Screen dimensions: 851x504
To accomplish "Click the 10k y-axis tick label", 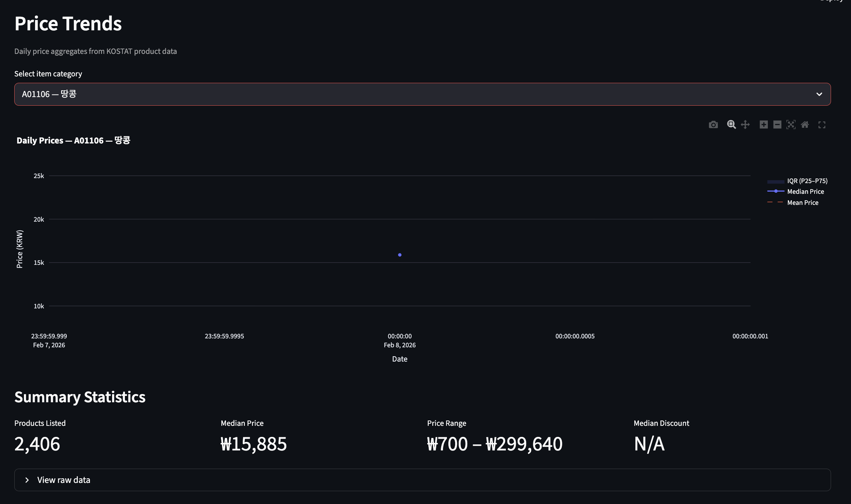I will tap(39, 306).
